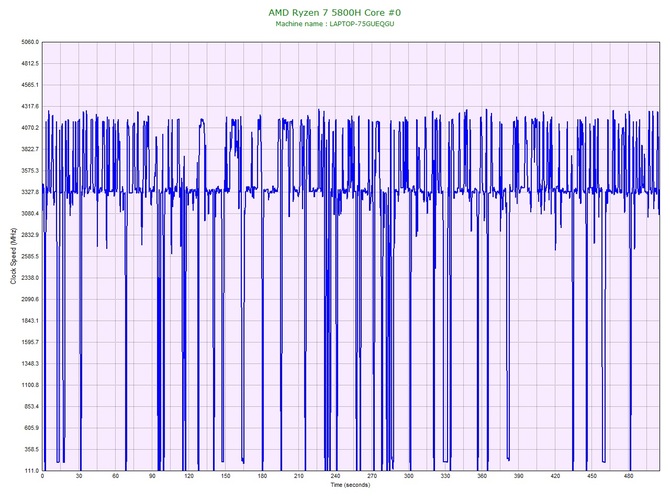Click the 0 seconds x-axis tick
Screen dimensions: 670x502
pos(43,477)
